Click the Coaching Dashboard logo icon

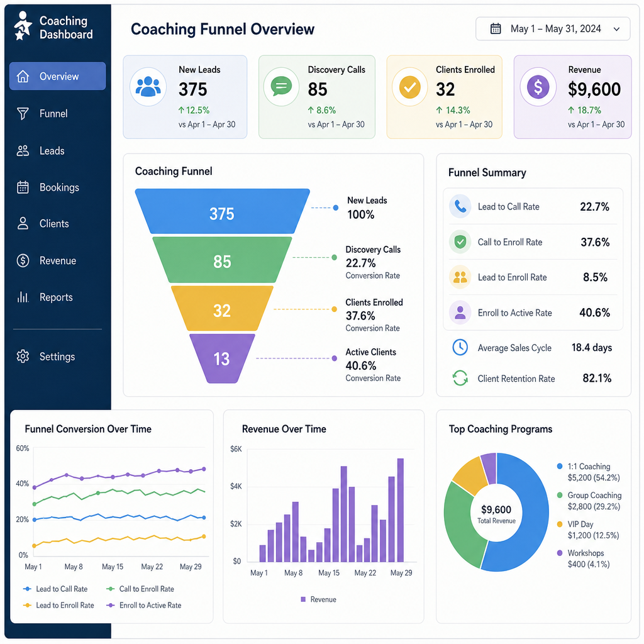pyautogui.click(x=23, y=26)
